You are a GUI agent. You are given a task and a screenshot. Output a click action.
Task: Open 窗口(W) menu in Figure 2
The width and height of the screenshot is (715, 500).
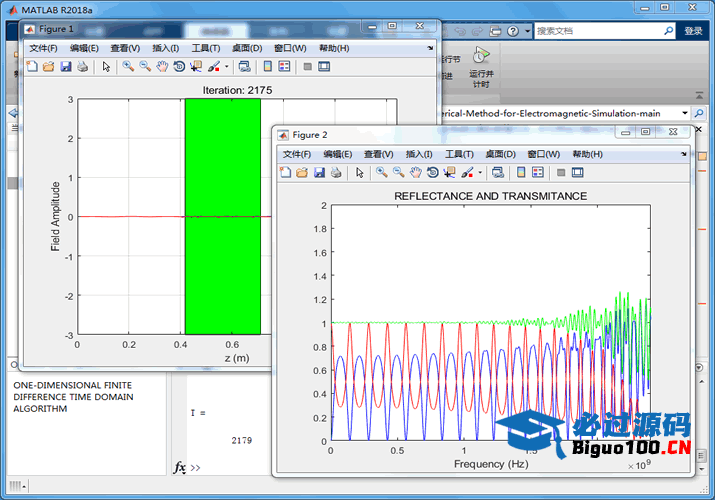(x=544, y=154)
